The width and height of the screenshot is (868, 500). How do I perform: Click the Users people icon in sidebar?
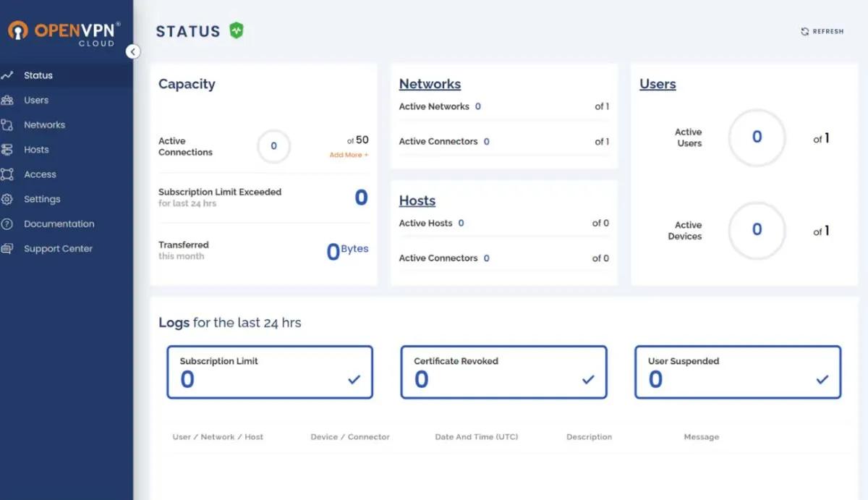tap(7, 100)
